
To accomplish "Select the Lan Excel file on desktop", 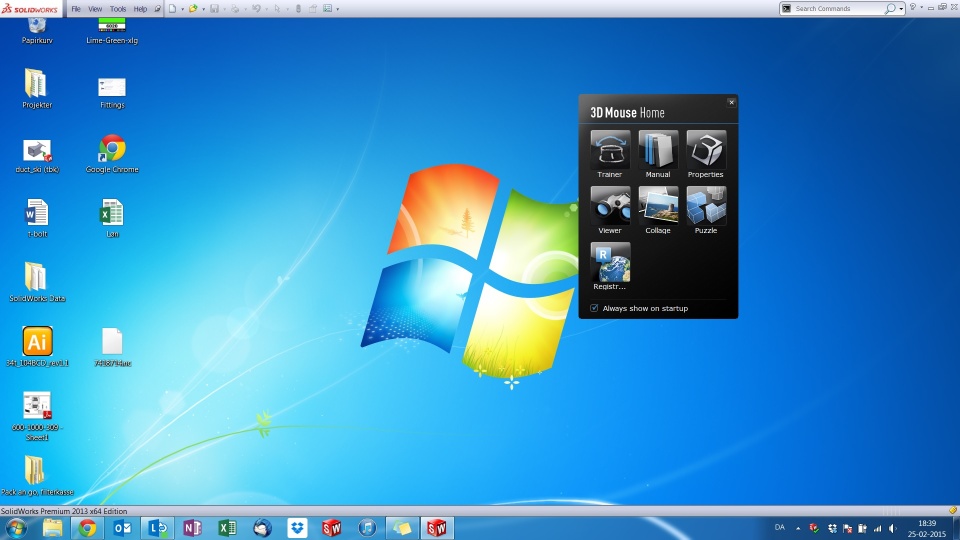I will click(112, 218).
